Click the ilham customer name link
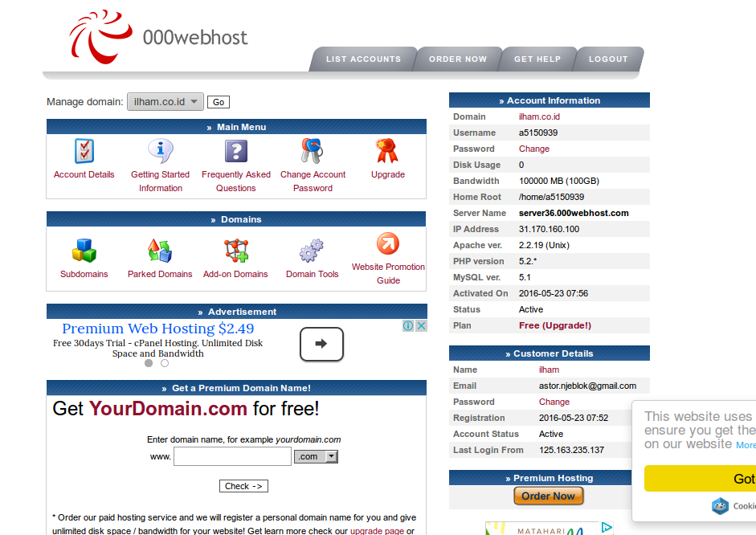Image resolution: width=756 pixels, height=535 pixels. tap(550, 370)
